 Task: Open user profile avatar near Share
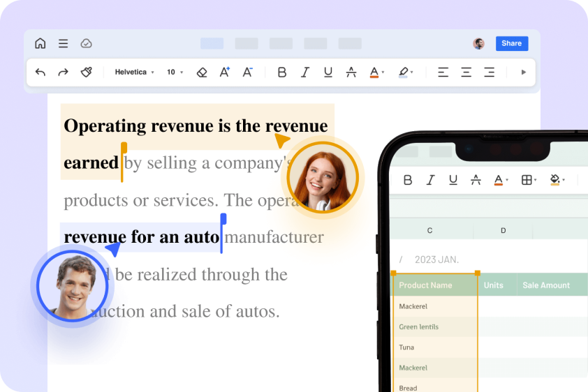pos(478,43)
